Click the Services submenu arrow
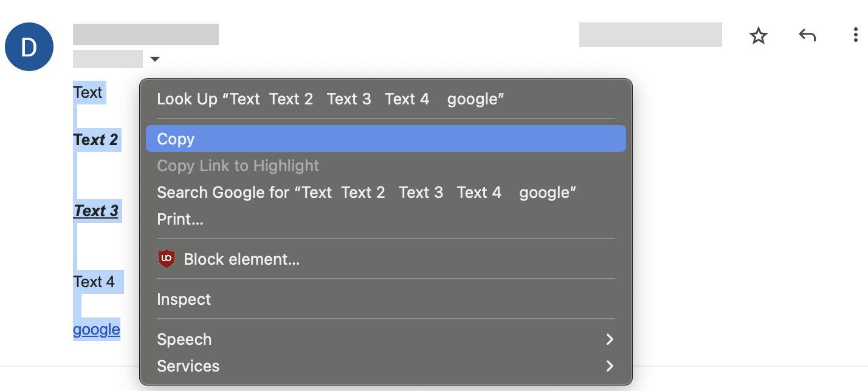The image size is (868, 391). point(611,366)
